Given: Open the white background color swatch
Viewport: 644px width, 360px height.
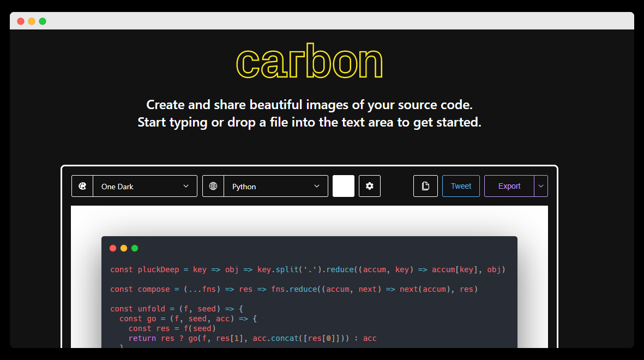Looking at the screenshot, I should [344, 186].
